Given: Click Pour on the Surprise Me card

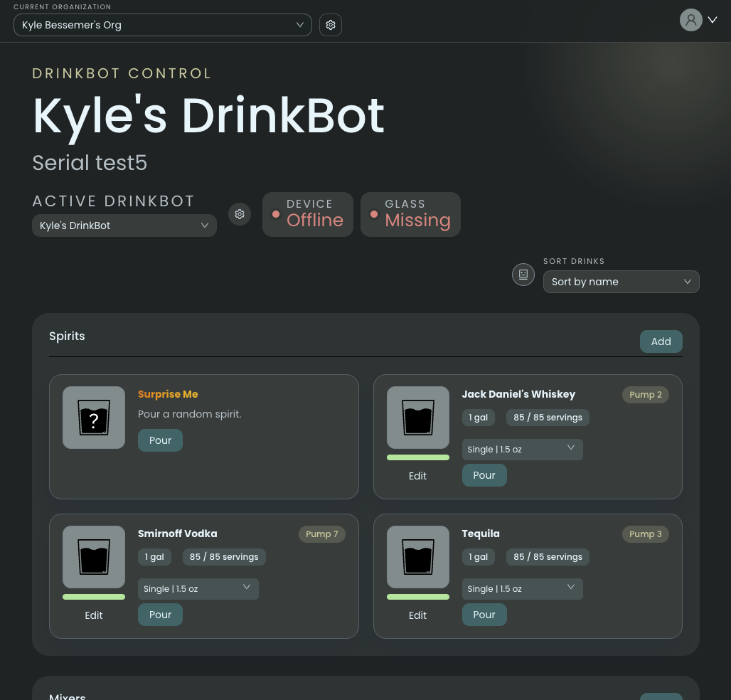Looking at the screenshot, I should 160,440.
